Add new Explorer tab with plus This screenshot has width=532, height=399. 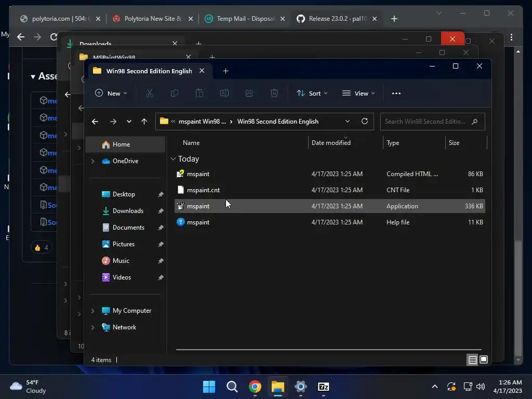pos(225,71)
